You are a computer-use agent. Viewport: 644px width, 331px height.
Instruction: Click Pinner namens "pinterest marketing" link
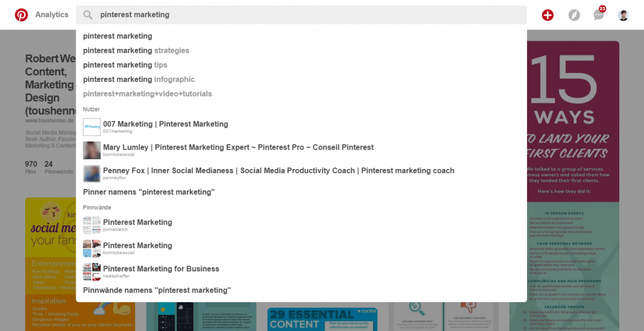pos(149,192)
